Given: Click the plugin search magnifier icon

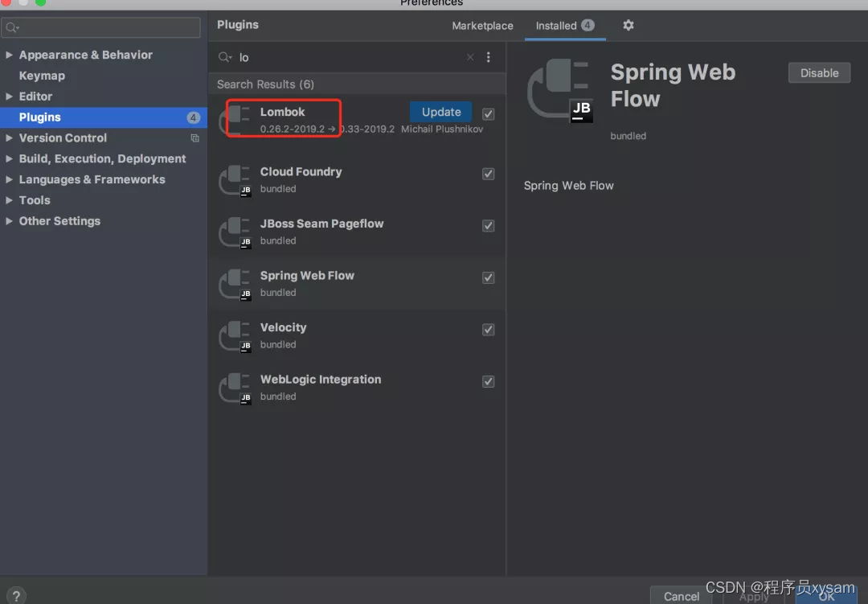Looking at the screenshot, I should click(225, 57).
